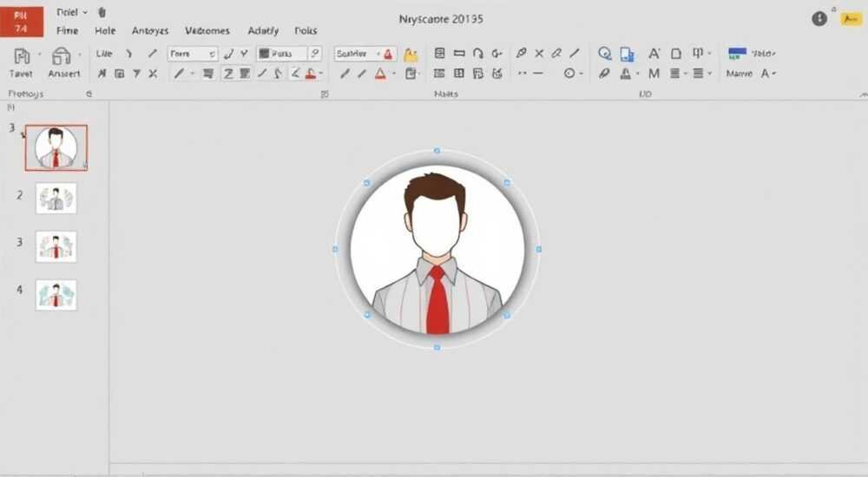Viewport: 868px width, 477px height.
Task: Click the dark alert circle icon top-right
Action: pos(819,19)
